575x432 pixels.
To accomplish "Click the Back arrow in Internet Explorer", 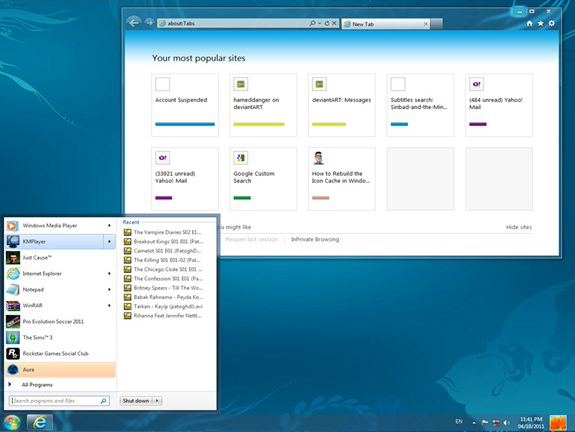I will click(134, 23).
